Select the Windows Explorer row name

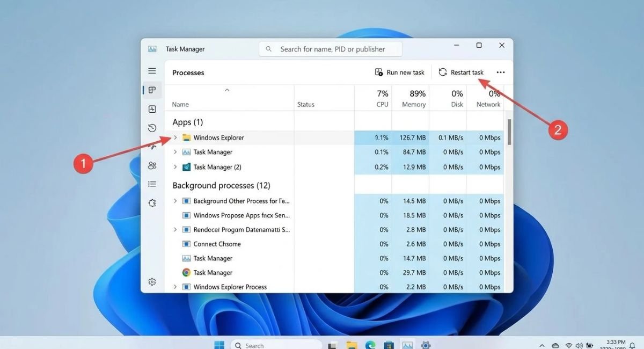218,137
